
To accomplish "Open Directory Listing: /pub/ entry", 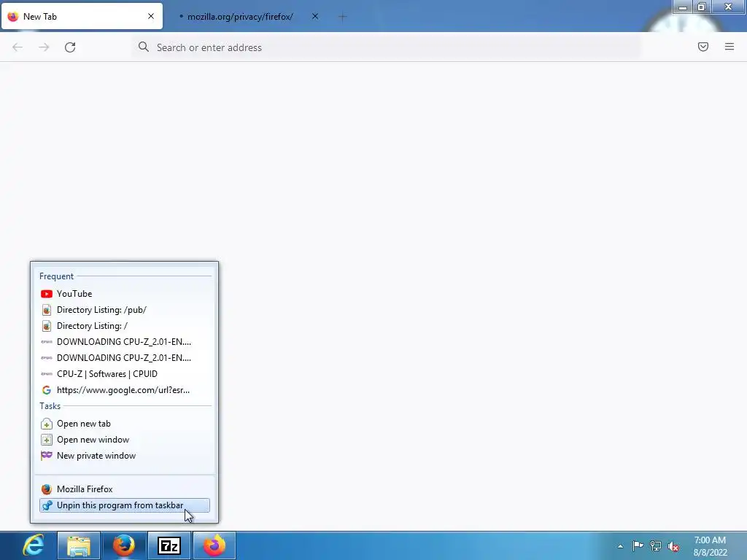I will (124, 310).
